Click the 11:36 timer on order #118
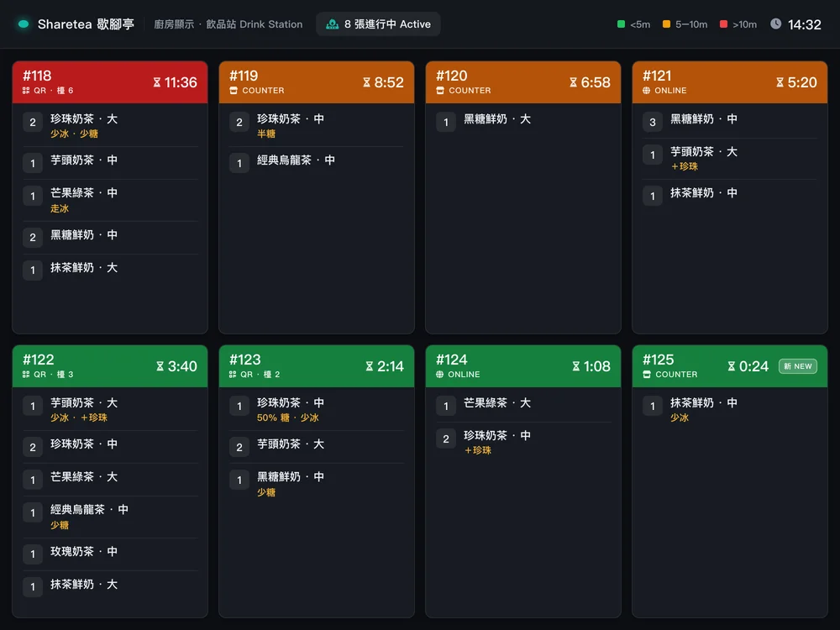Screen dimensions: 840x630 pyautogui.click(x=181, y=82)
